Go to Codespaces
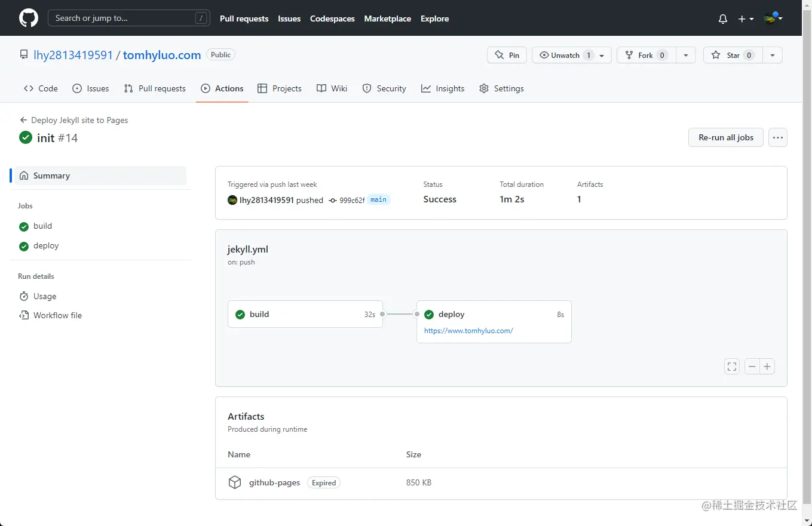The height and width of the screenshot is (526, 812). point(332,19)
